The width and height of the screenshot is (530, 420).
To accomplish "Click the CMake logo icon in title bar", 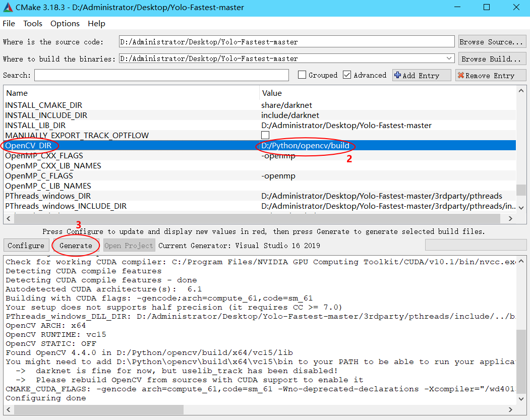I will 8,8.
